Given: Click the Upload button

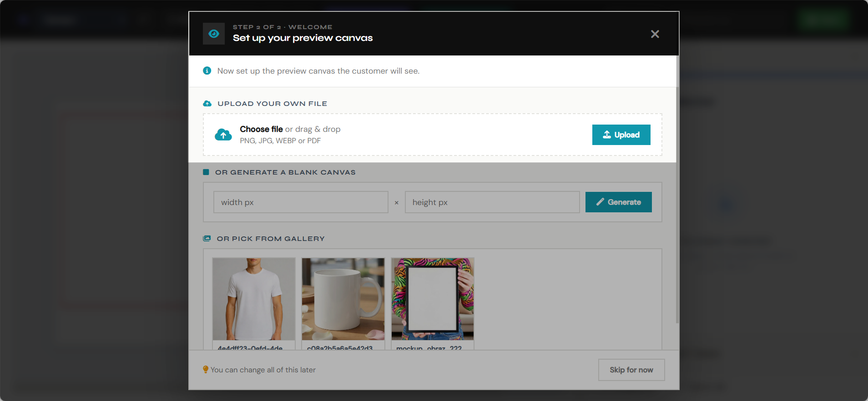Looking at the screenshot, I should click(x=621, y=135).
